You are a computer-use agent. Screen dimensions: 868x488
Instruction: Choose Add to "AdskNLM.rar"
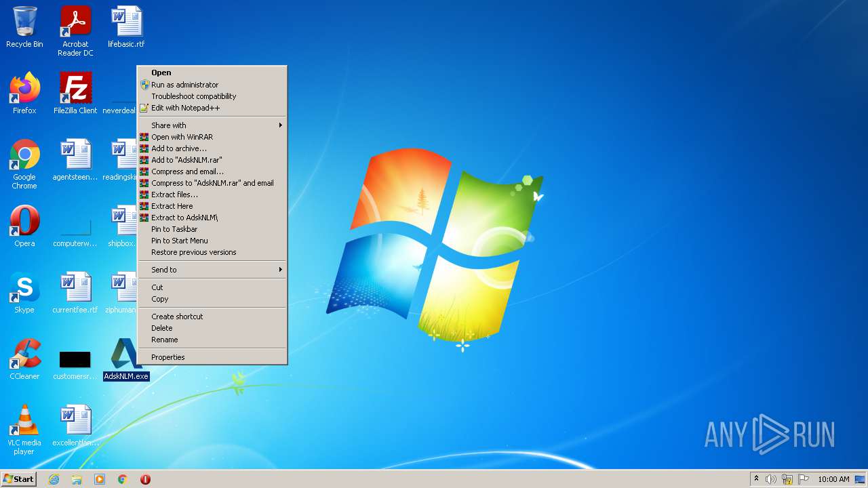212,160
